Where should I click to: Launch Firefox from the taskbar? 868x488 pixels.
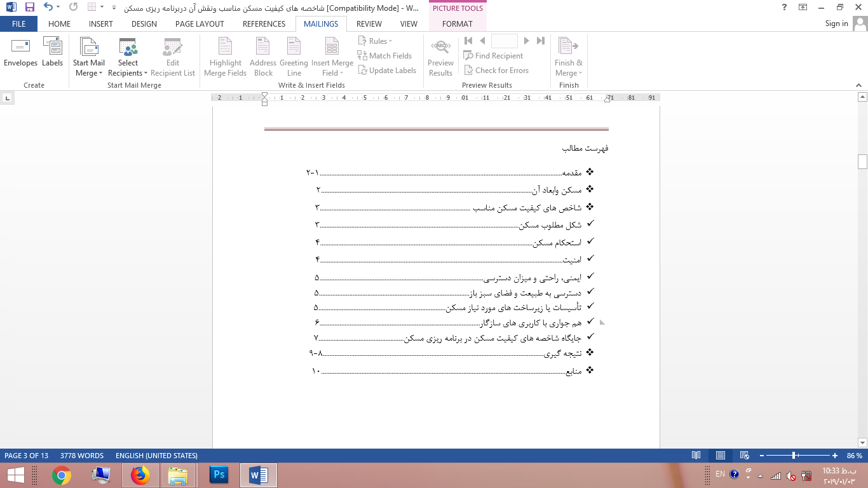pos(140,475)
